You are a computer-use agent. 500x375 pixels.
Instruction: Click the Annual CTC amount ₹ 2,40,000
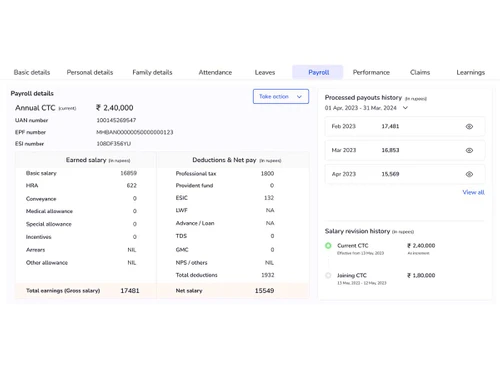115,108
